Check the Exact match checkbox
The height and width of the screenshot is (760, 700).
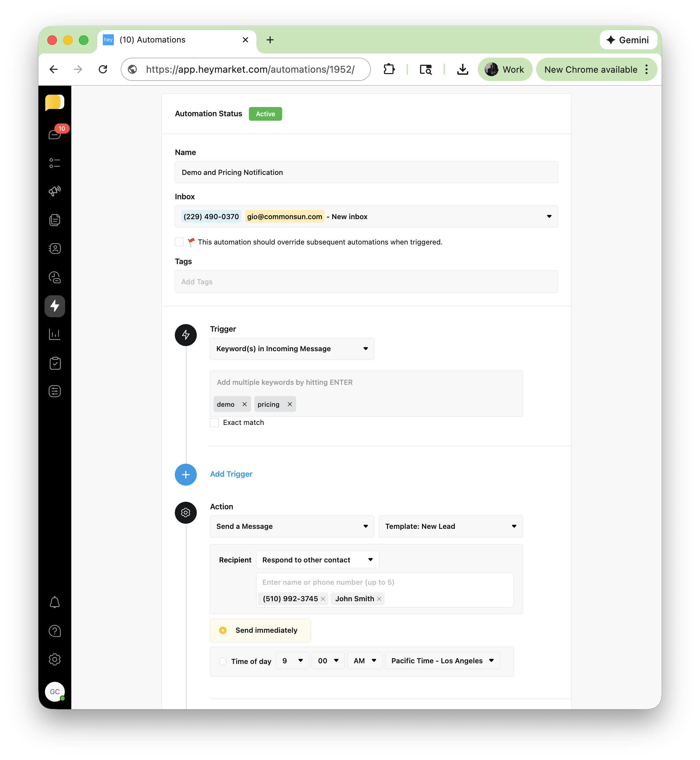pos(214,423)
